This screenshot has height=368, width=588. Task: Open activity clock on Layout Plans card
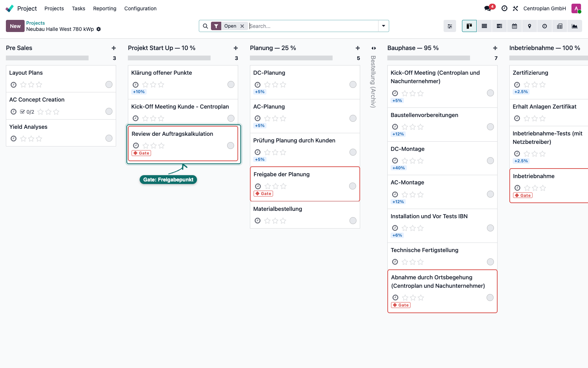pos(14,85)
